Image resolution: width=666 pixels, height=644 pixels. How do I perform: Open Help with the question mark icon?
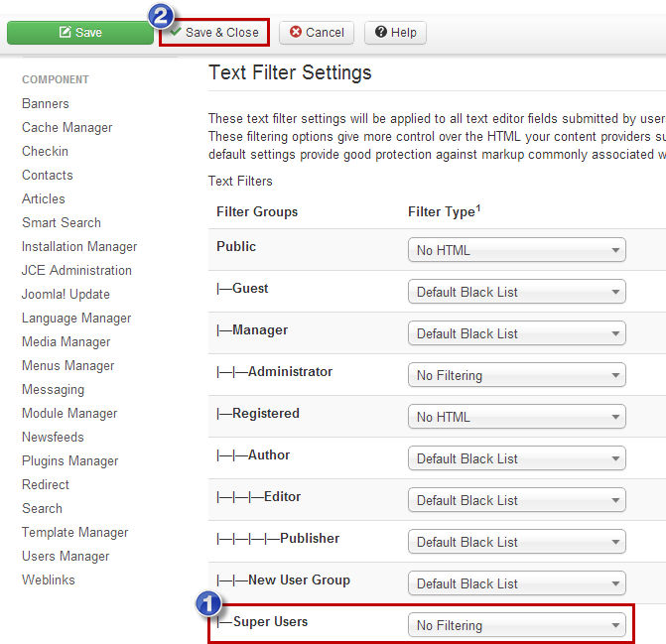click(x=395, y=33)
